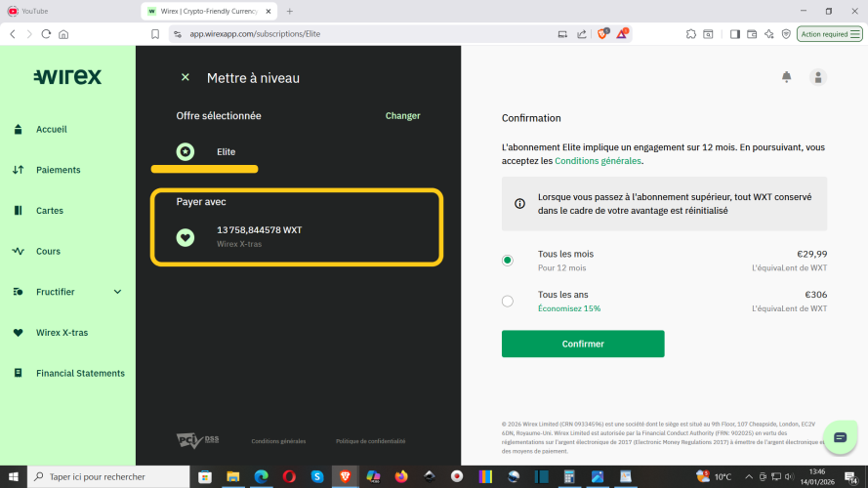Select the Tous les mois option

[507, 261]
